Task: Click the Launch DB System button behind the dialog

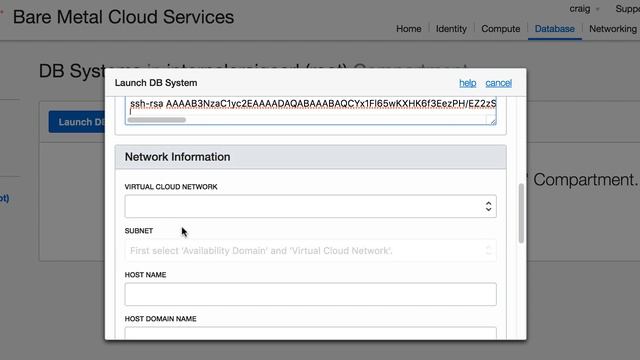Action: pos(77,122)
